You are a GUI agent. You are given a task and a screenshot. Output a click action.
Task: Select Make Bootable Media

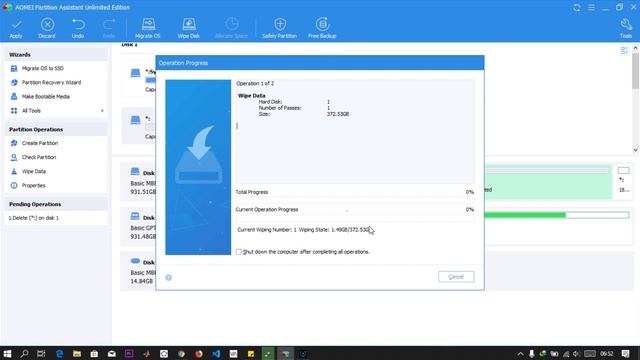pyautogui.click(x=45, y=97)
